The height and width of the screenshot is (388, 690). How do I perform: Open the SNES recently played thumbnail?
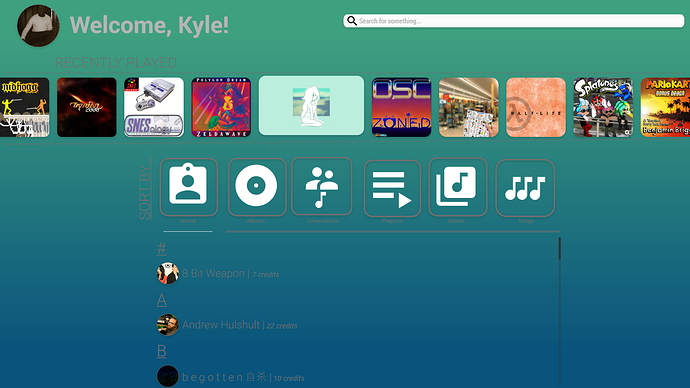(x=154, y=107)
